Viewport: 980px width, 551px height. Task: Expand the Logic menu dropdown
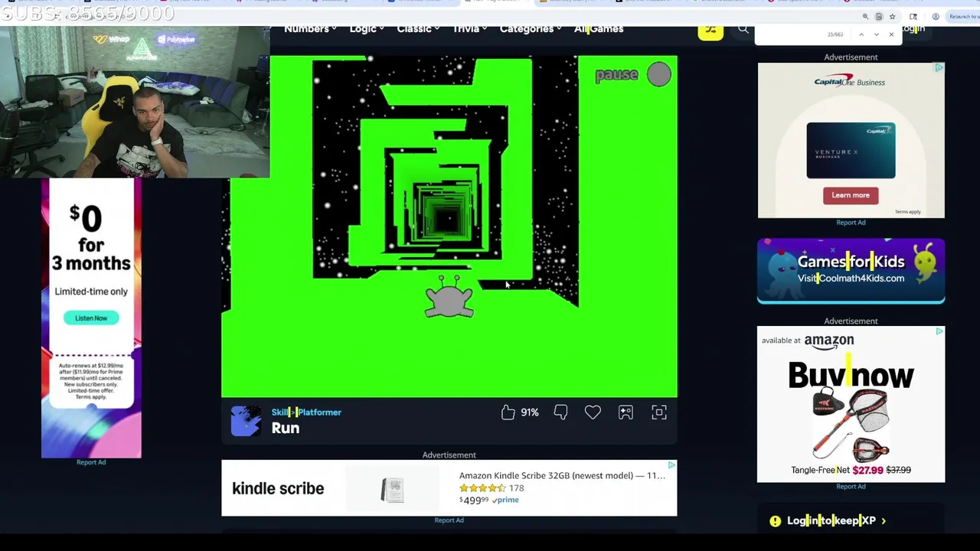coord(367,28)
